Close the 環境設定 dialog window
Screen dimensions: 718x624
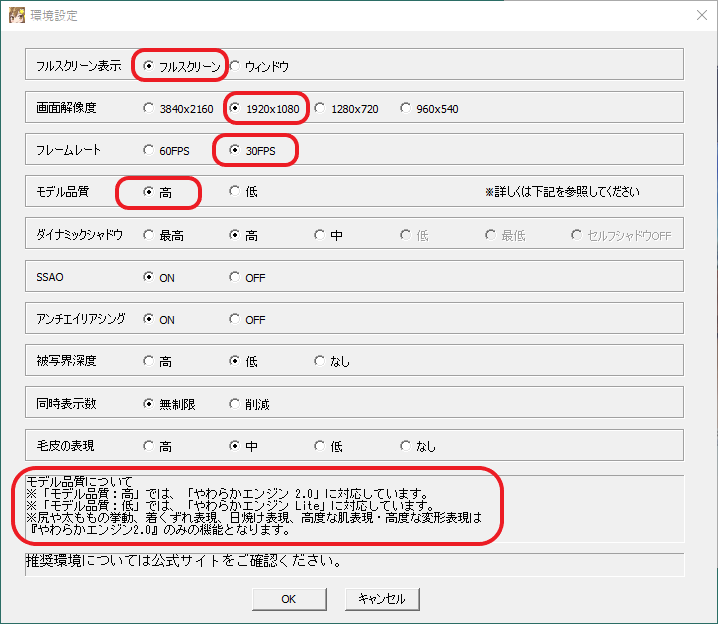701,15
